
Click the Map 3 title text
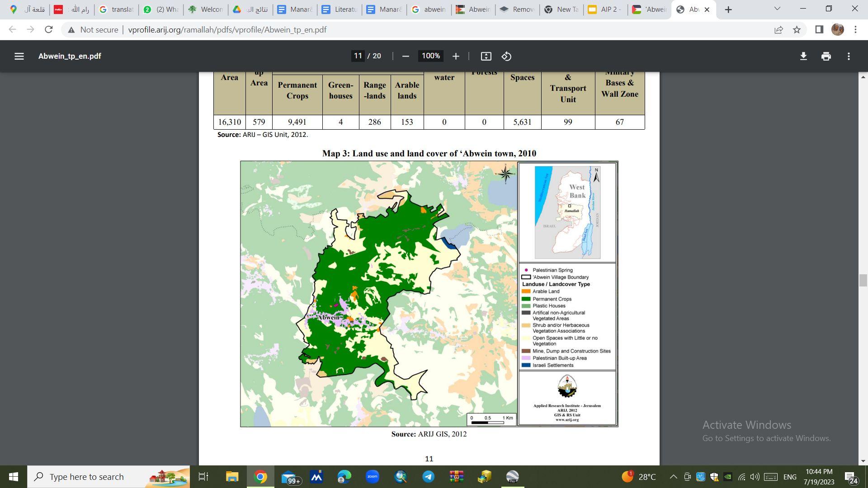[x=429, y=154]
